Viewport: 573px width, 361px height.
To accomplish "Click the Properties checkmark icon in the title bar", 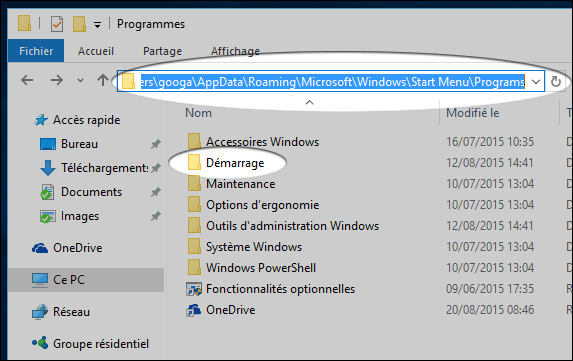I will pyautogui.click(x=57, y=24).
